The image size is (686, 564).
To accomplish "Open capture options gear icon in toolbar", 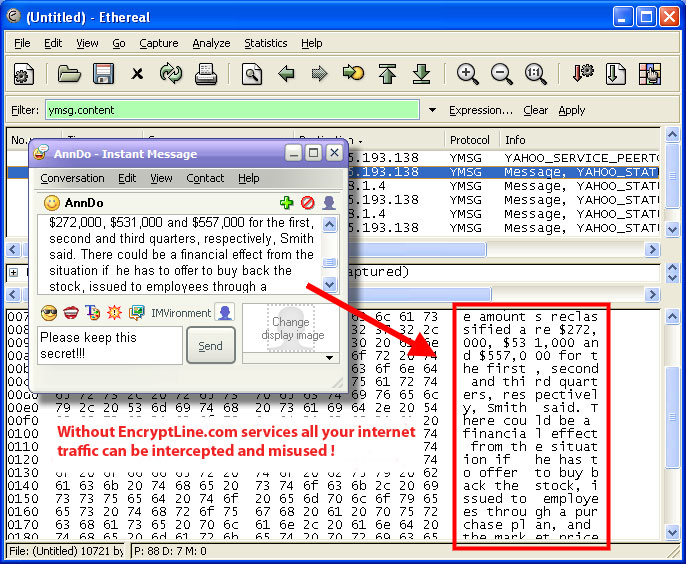I will (x=24, y=74).
